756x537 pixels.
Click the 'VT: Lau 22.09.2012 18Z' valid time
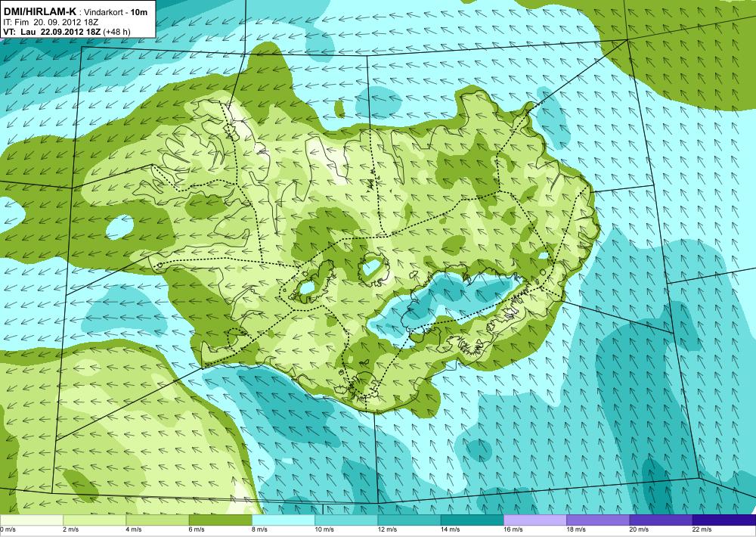(51, 32)
